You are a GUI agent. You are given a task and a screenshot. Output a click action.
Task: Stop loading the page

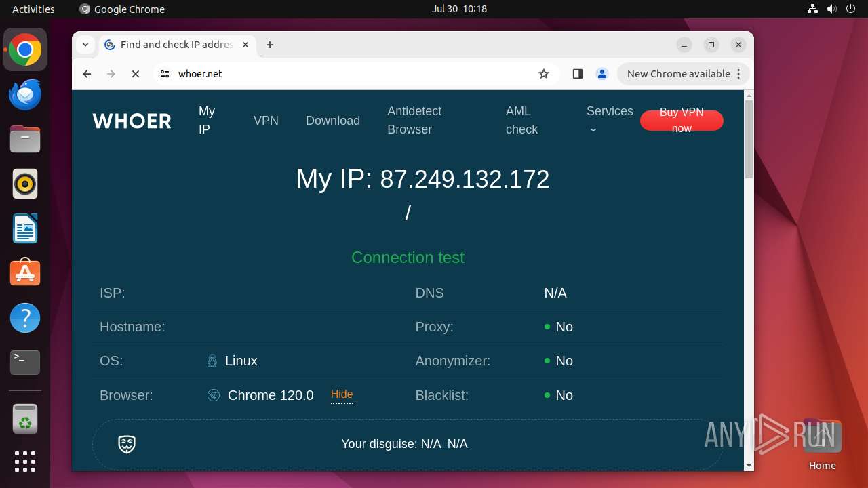point(136,74)
